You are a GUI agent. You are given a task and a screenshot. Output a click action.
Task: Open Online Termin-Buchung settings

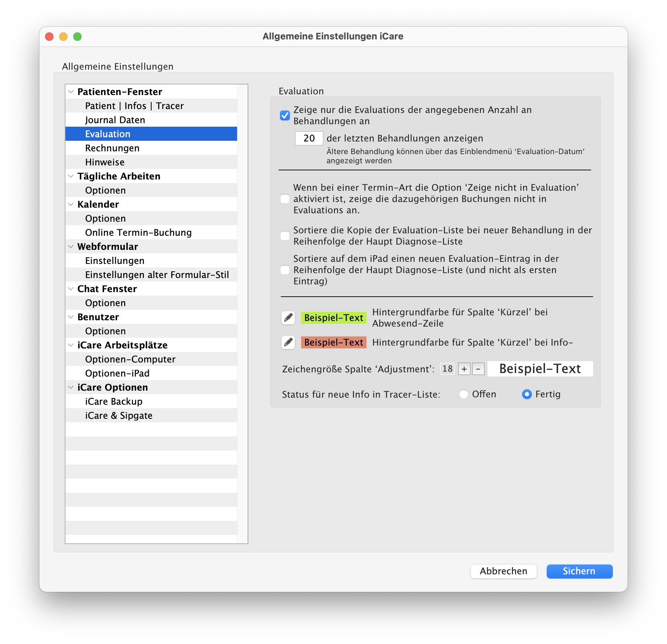coord(138,233)
